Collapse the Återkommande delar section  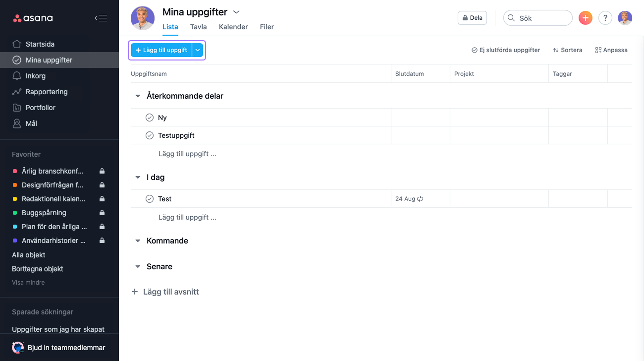tap(138, 96)
